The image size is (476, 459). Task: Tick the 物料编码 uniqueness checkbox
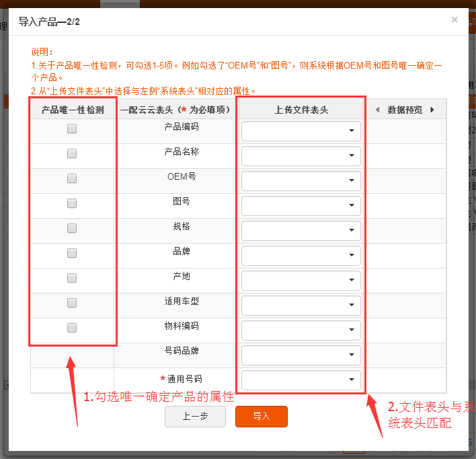click(72, 328)
